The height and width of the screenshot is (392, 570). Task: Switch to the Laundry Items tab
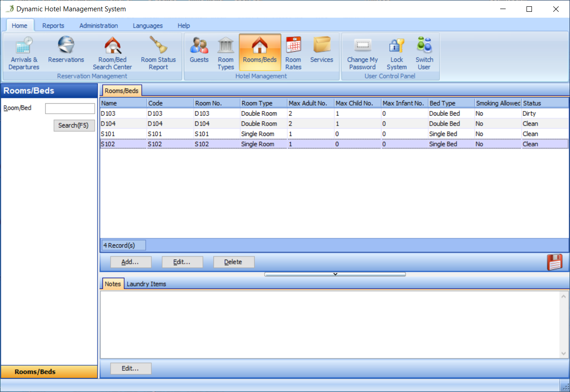click(146, 284)
